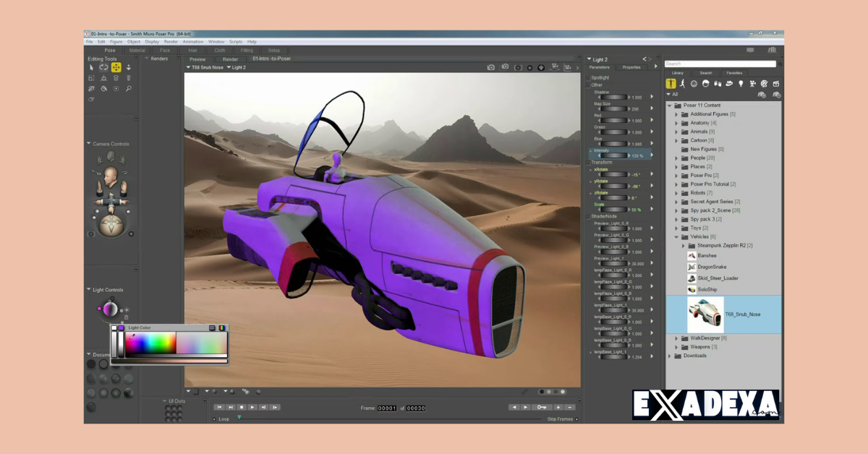The height and width of the screenshot is (454, 868).
Task: Toggle the Loop checkbox in animation controls
Action: point(216,419)
